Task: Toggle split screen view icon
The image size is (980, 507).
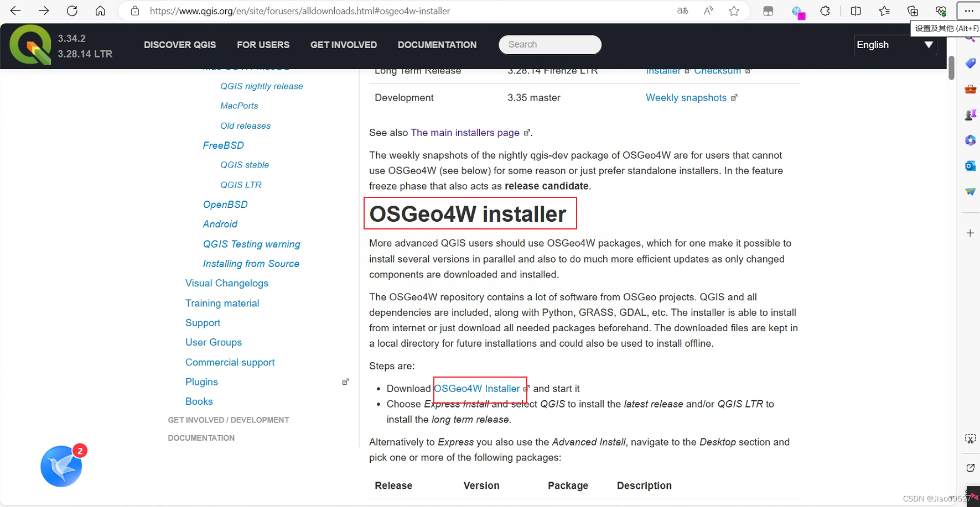Action: click(855, 11)
